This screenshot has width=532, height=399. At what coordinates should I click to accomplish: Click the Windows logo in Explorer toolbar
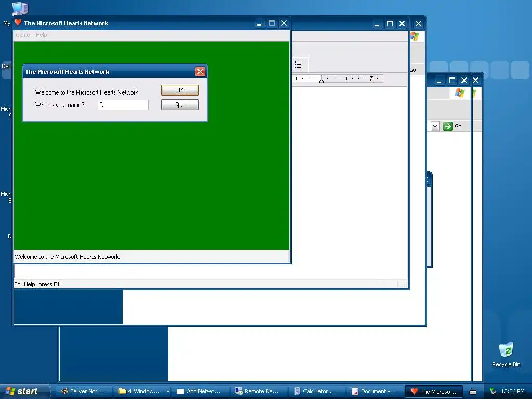[460, 92]
